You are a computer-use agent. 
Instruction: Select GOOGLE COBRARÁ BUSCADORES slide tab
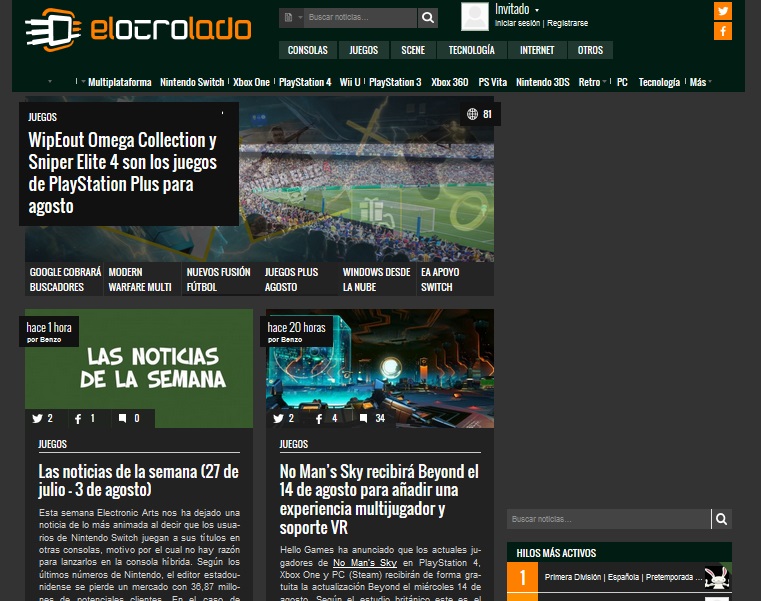tap(64, 279)
